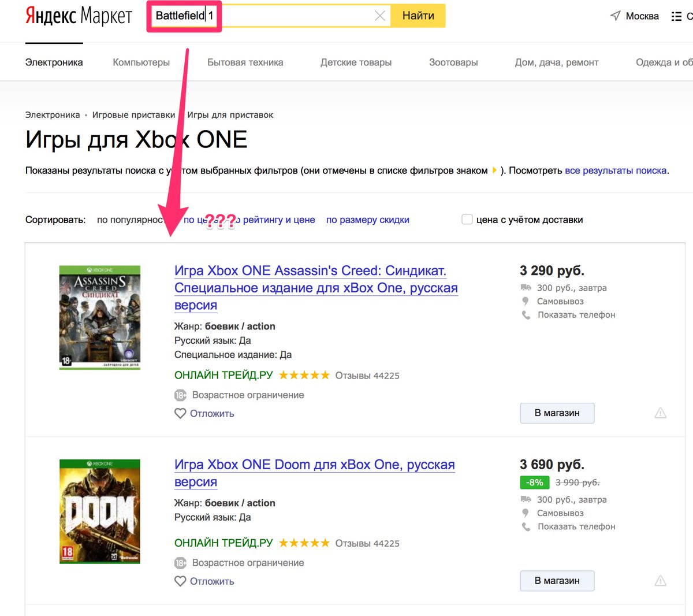Open the Яндекс Маркет logo homepage

(x=79, y=16)
